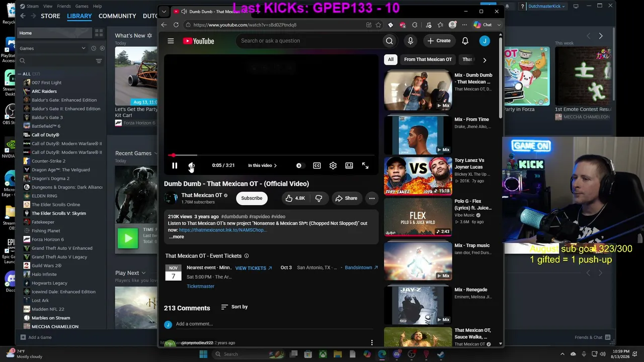
Task: Click the YouTube search box
Action: (309, 41)
